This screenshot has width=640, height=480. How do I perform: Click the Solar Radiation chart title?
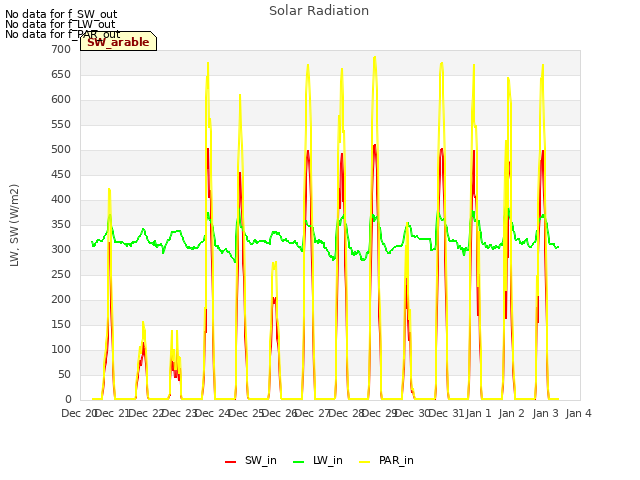319,11
